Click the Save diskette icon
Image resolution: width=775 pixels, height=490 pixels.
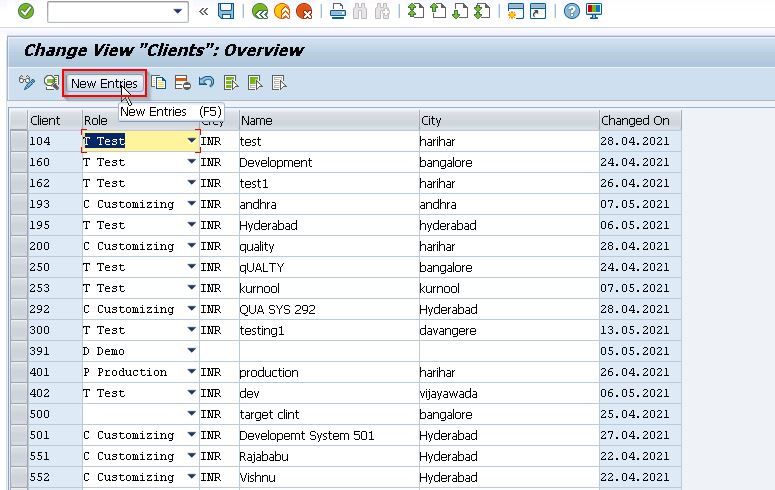click(x=226, y=11)
